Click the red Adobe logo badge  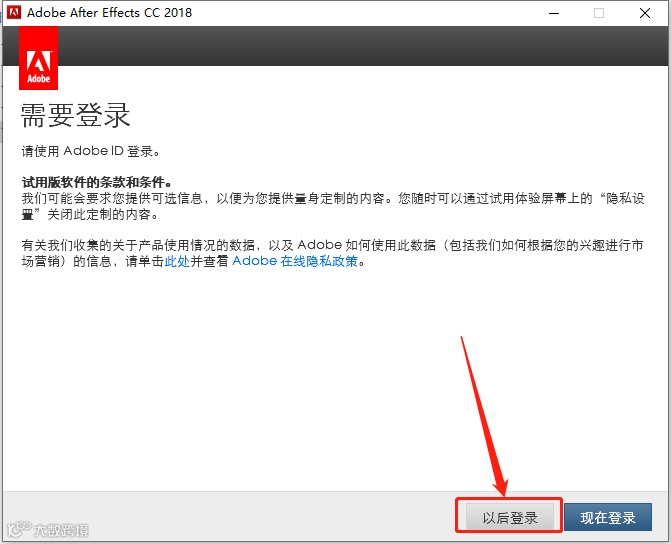[x=39, y=58]
